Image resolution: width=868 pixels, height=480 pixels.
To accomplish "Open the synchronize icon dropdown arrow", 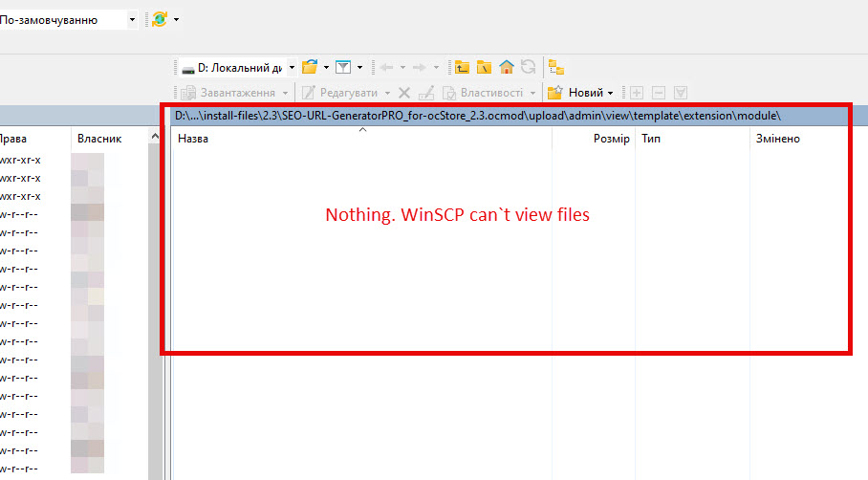I will pyautogui.click(x=177, y=19).
